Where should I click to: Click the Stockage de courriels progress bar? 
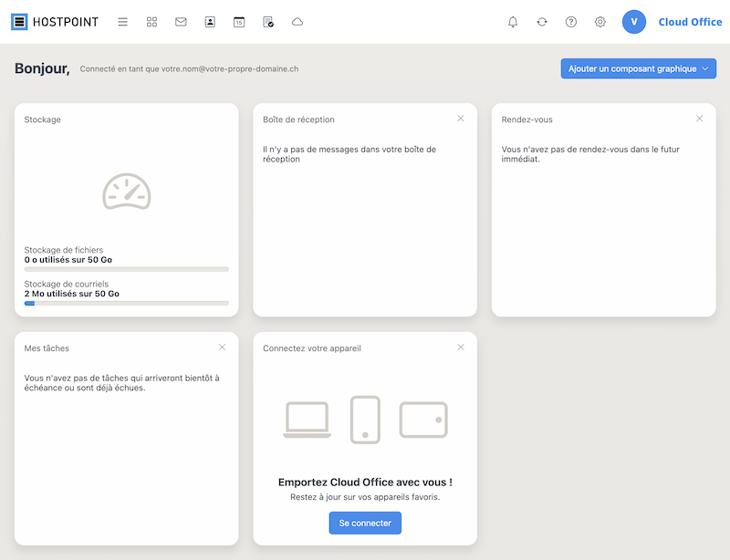coord(127,304)
